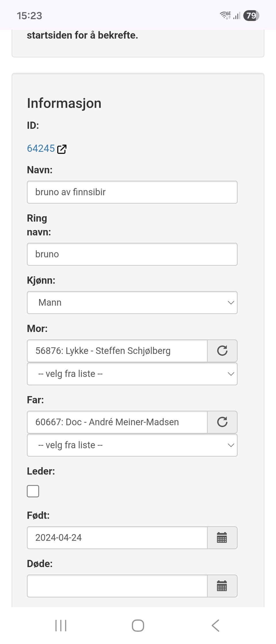Open calendar picker for Døde date
The image size is (276, 644).
pos(222,586)
